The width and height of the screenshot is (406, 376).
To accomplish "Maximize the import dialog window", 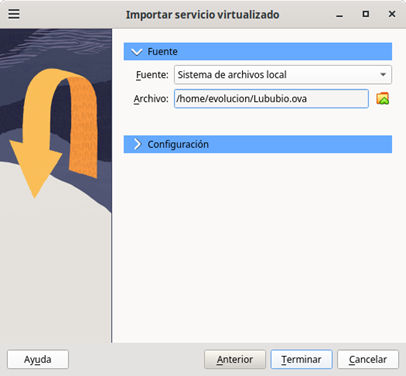I will click(366, 14).
